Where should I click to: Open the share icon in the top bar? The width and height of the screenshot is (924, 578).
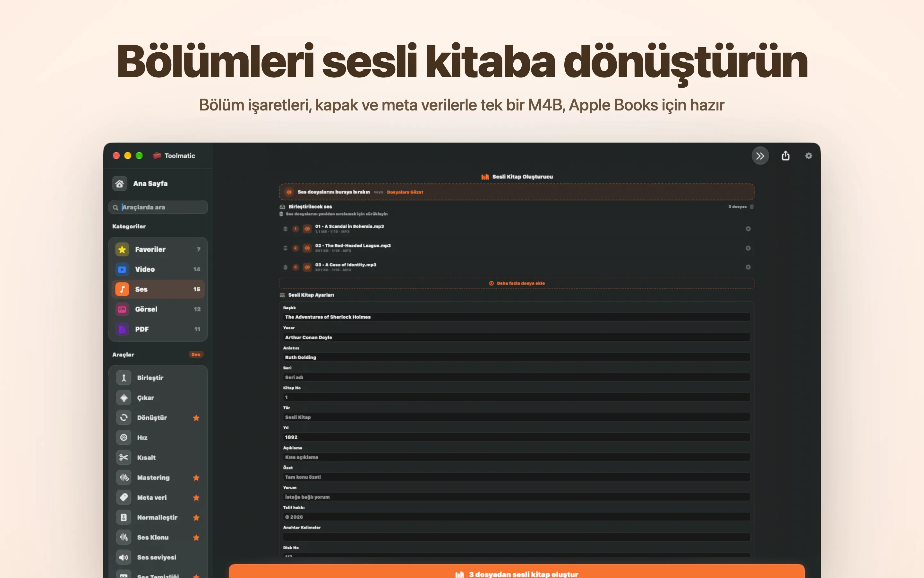click(x=785, y=156)
